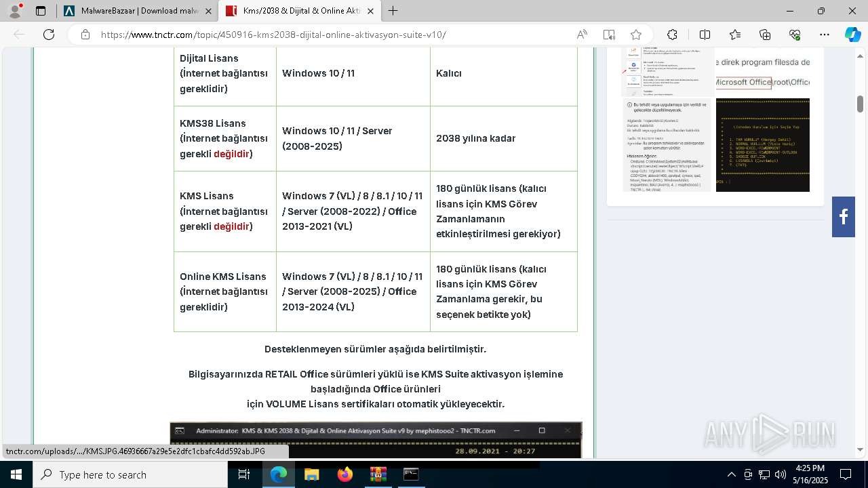Click the page vertical scrollbar thumb
This screenshot has width=868, height=488.
tap(861, 104)
